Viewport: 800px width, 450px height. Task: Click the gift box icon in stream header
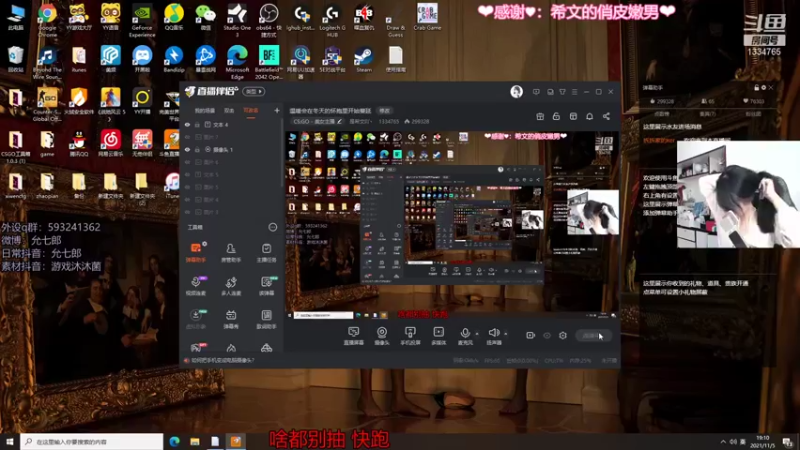pos(540,116)
